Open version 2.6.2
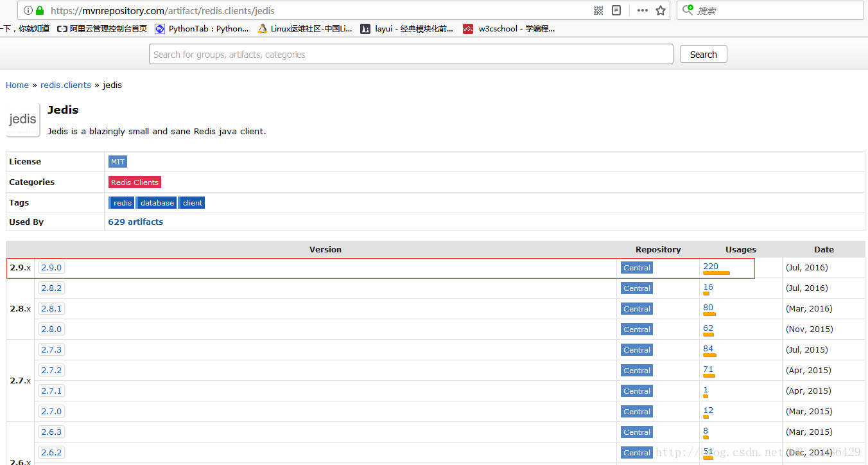Viewport: 868px width, 465px height. click(51, 453)
